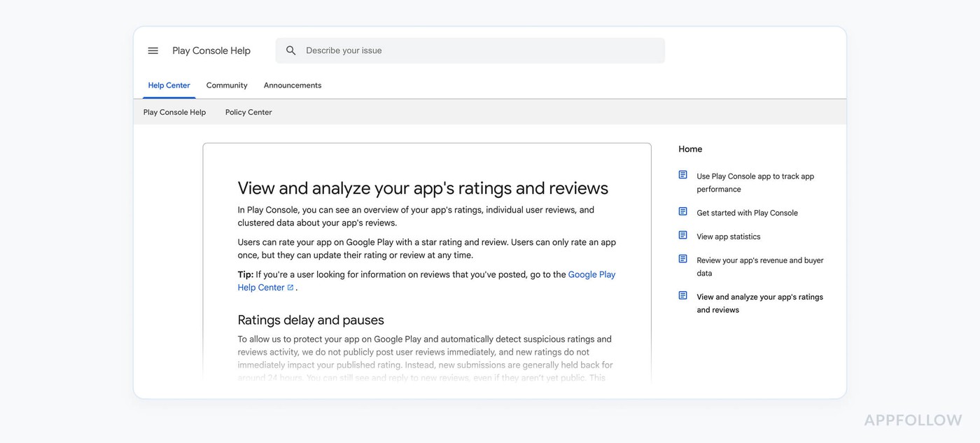Follow the Google Play Help Center link
The height and width of the screenshot is (443, 980).
click(591, 274)
